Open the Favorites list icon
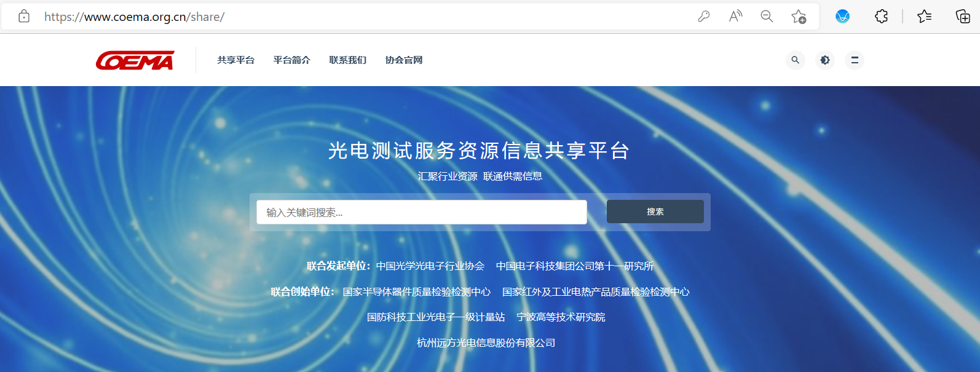Image resolution: width=980 pixels, height=372 pixels. [x=924, y=17]
